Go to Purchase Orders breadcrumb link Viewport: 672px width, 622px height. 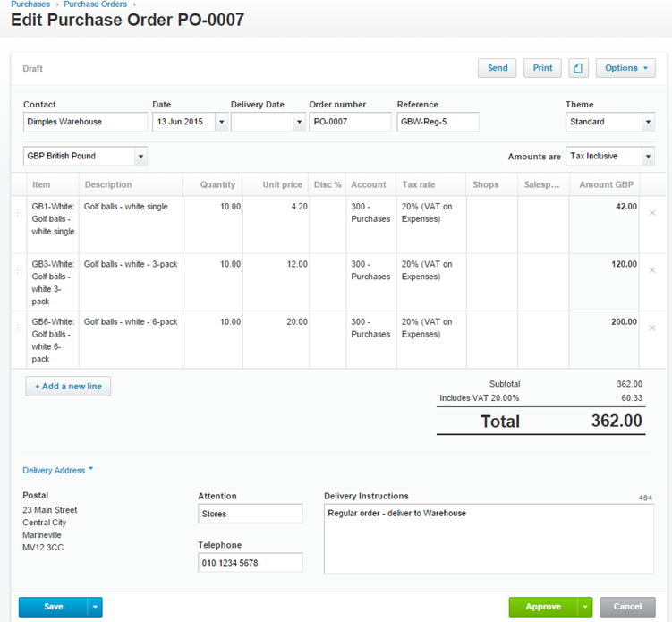(95, 4)
